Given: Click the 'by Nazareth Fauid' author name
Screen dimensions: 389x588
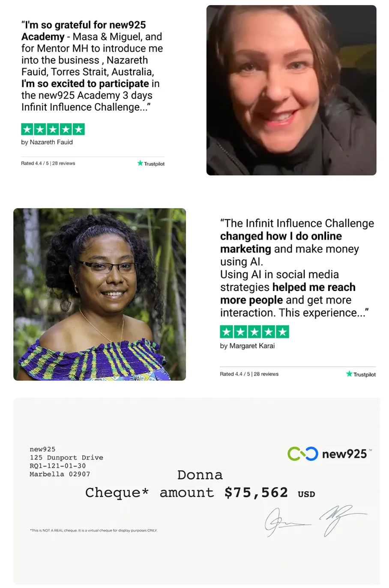Looking at the screenshot, I should (x=47, y=142).
